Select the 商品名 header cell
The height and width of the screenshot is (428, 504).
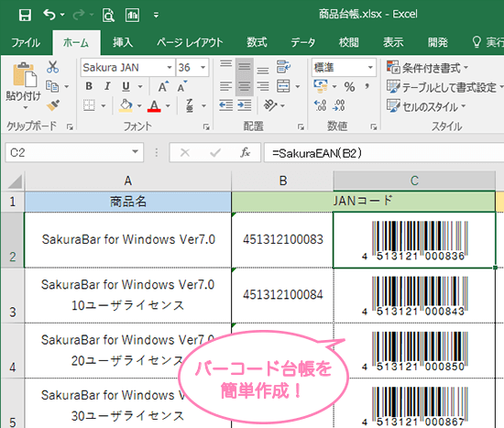[x=128, y=202]
